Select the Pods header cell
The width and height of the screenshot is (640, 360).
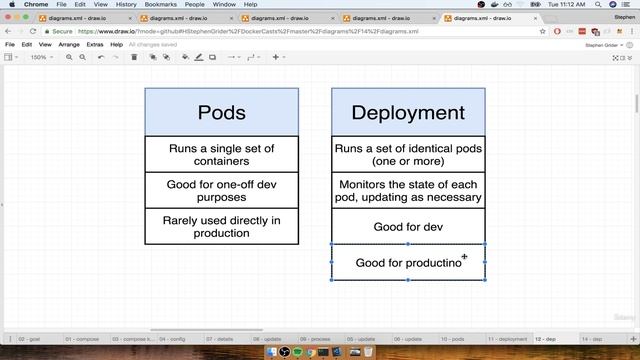222,112
